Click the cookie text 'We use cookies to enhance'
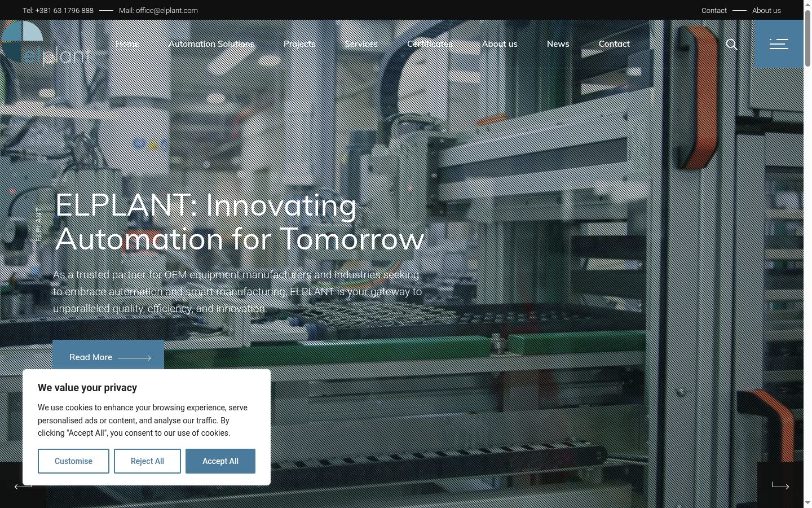This screenshot has width=812, height=508. click(x=143, y=421)
